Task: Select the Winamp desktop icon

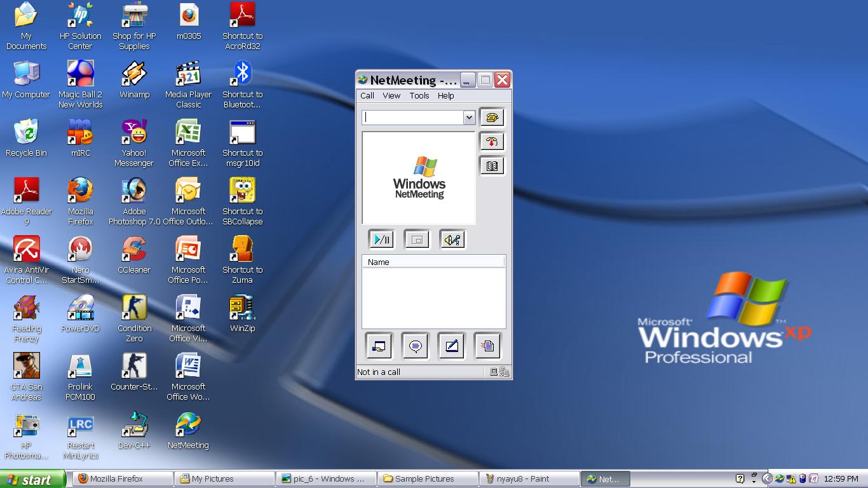Action: pos(135,80)
